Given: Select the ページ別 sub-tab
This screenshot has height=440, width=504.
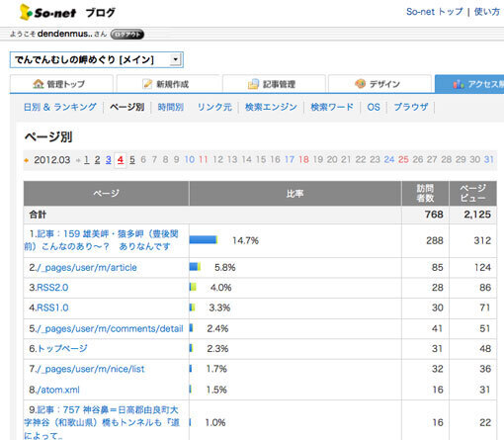Looking at the screenshot, I should [126, 107].
